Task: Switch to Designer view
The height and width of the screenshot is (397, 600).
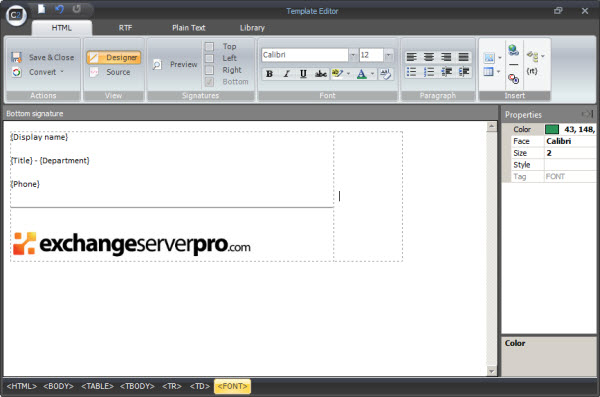Action: tap(114, 57)
